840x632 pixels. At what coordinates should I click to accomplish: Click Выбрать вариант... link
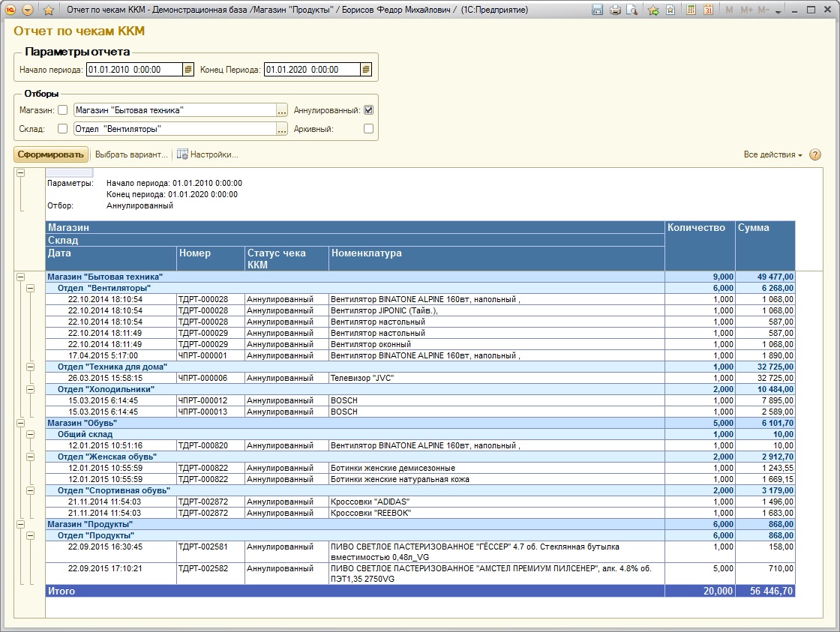click(131, 154)
